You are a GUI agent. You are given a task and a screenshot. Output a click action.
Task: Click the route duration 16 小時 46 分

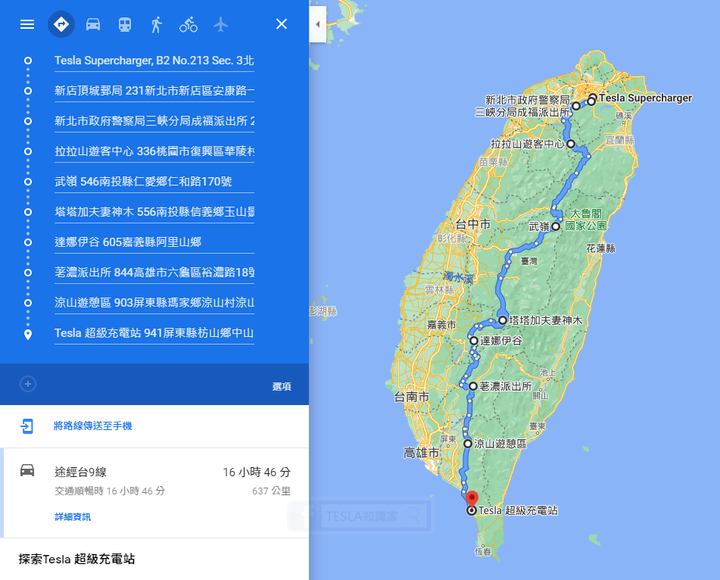pyautogui.click(x=257, y=472)
